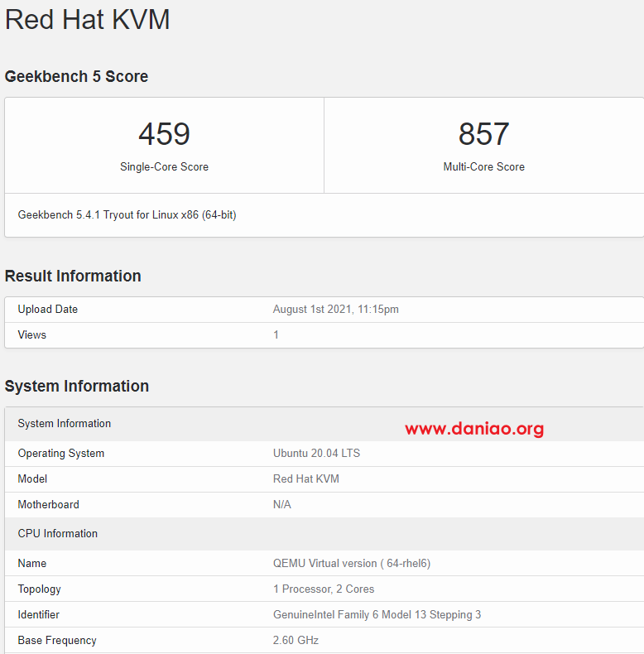Click the Name row label
The image size is (644, 654).
coord(32,564)
